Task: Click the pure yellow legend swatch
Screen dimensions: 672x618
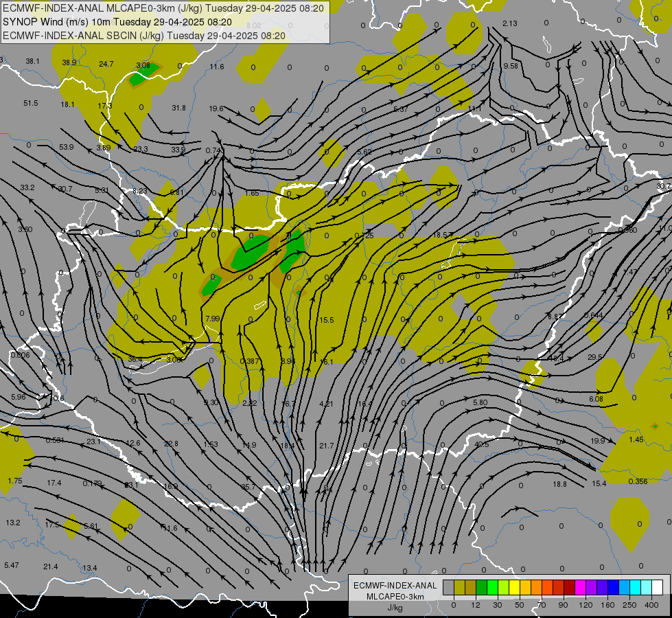Action: [x=514, y=588]
